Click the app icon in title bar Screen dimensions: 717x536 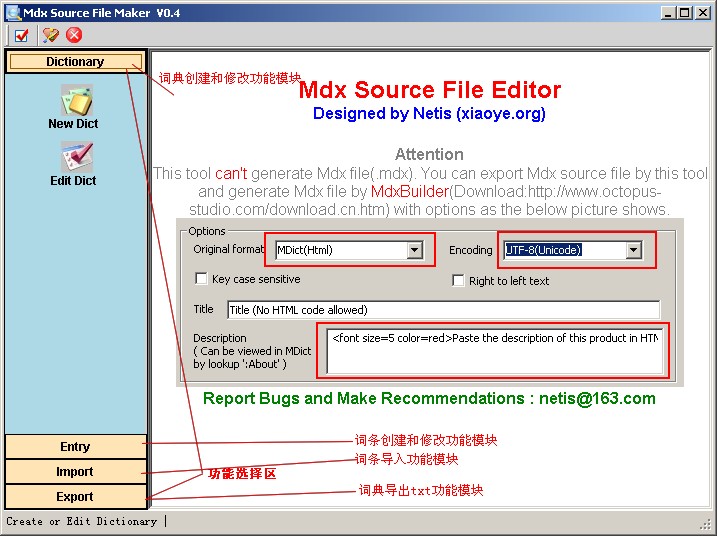[x=13, y=12]
